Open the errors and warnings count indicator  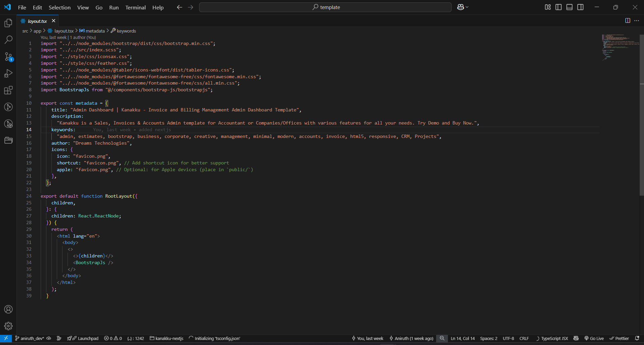[x=113, y=338]
